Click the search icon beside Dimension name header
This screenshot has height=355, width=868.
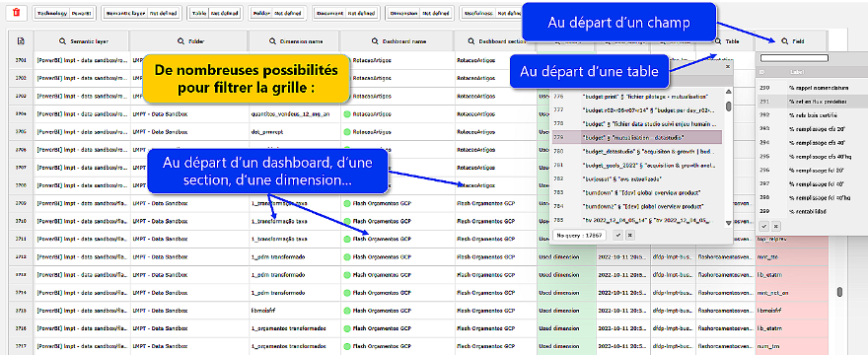click(x=272, y=41)
